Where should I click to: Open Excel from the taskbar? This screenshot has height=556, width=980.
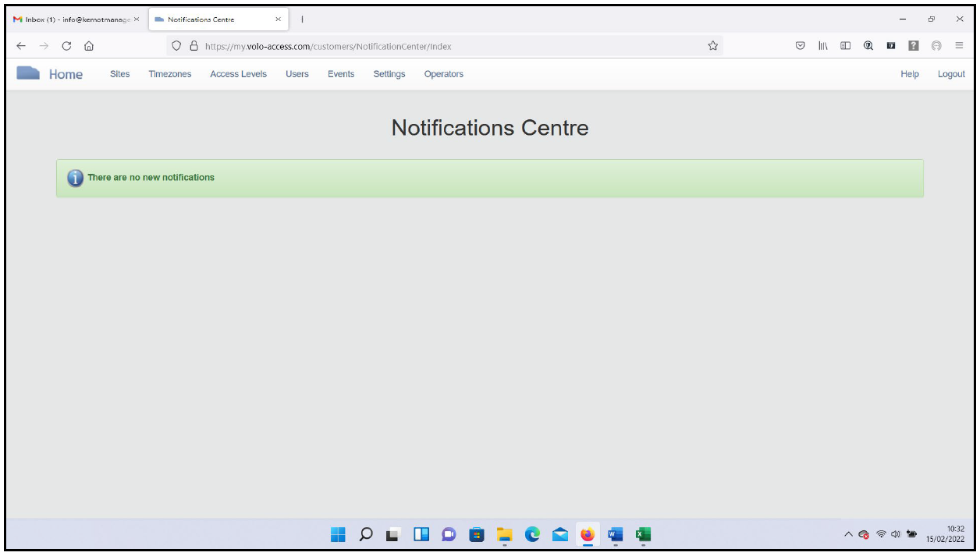click(643, 536)
